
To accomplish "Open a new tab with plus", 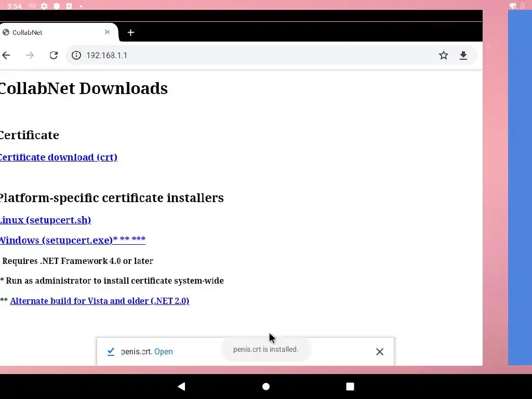I will (x=130, y=33).
